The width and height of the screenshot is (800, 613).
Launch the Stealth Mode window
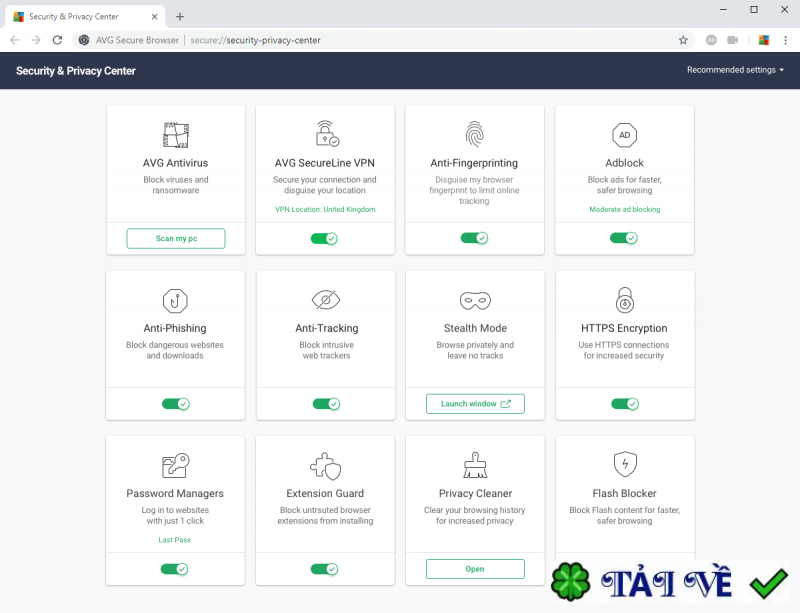(x=475, y=404)
